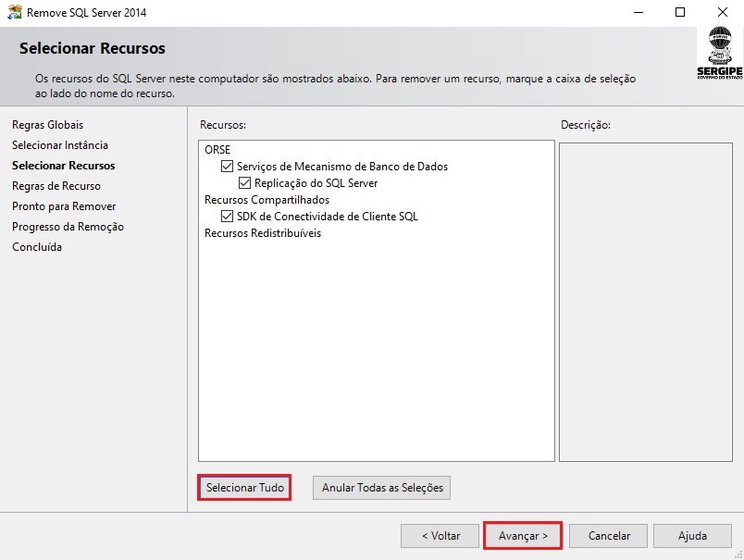Go to the Regras Globais step
744x560 pixels.
click(x=47, y=125)
